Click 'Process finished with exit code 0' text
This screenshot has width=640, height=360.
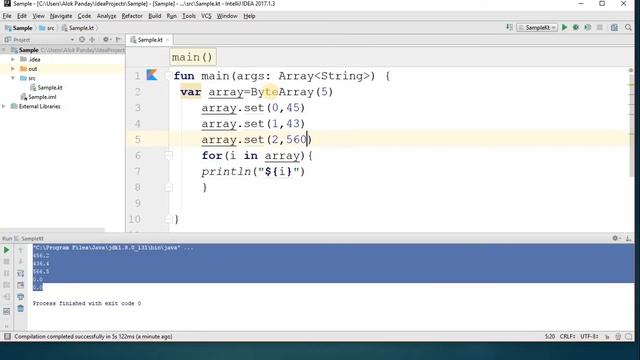87,303
